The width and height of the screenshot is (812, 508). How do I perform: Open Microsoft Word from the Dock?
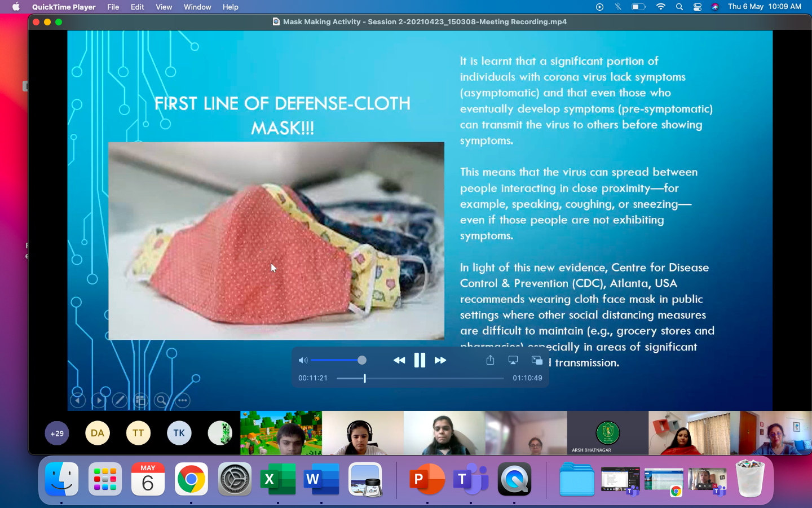(x=321, y=479)
